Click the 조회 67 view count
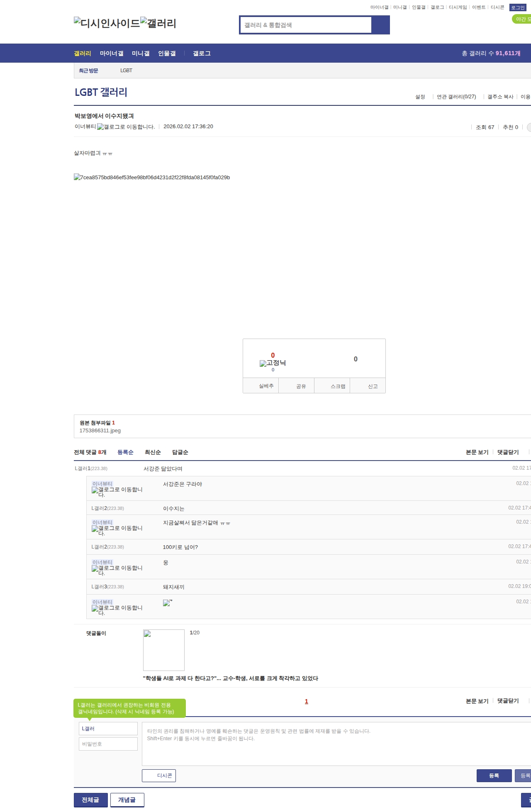This screenshot has height=812, width=531. pos(485,127)
